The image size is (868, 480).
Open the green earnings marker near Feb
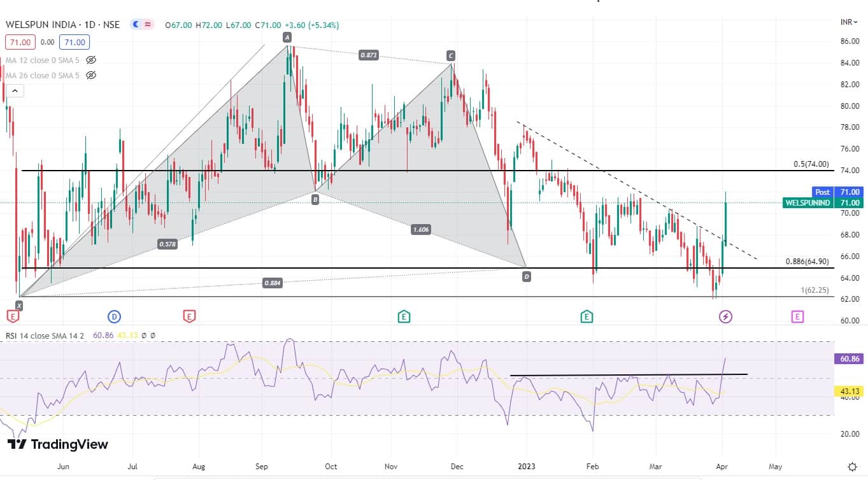(x=587, y=316)
